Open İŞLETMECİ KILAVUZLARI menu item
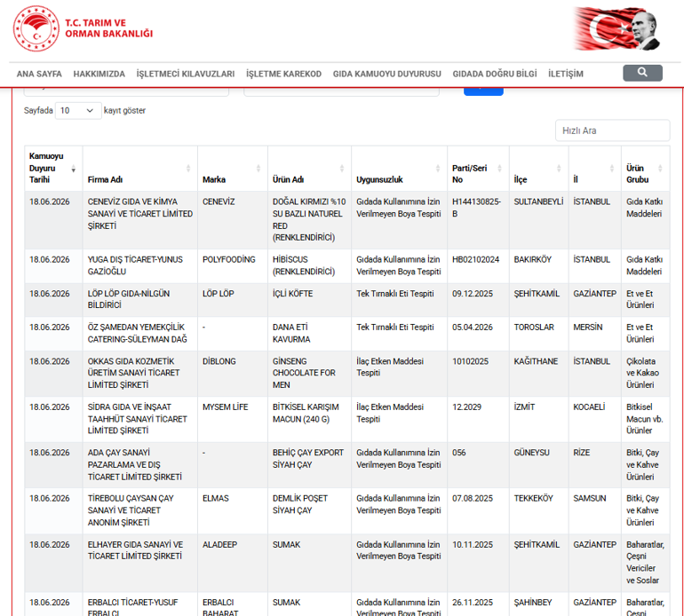 coord(186,74)
